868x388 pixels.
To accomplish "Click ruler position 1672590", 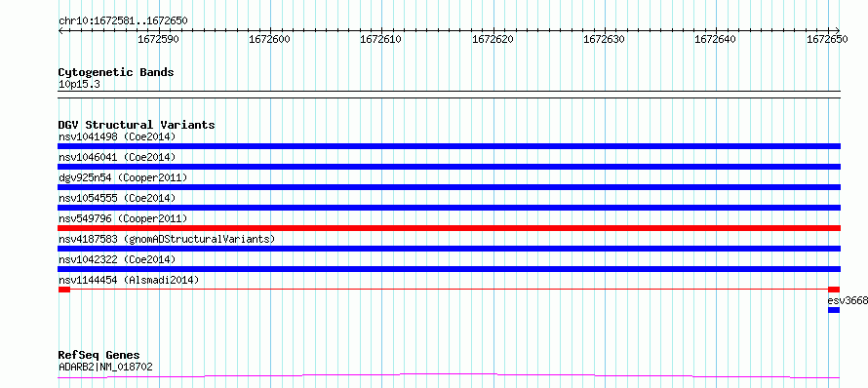I will pos(158,39).
